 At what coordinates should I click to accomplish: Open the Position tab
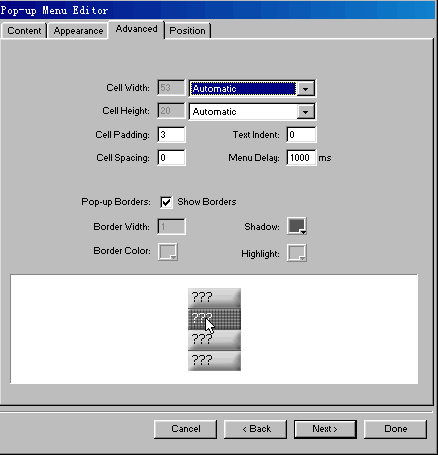point(187,31)
